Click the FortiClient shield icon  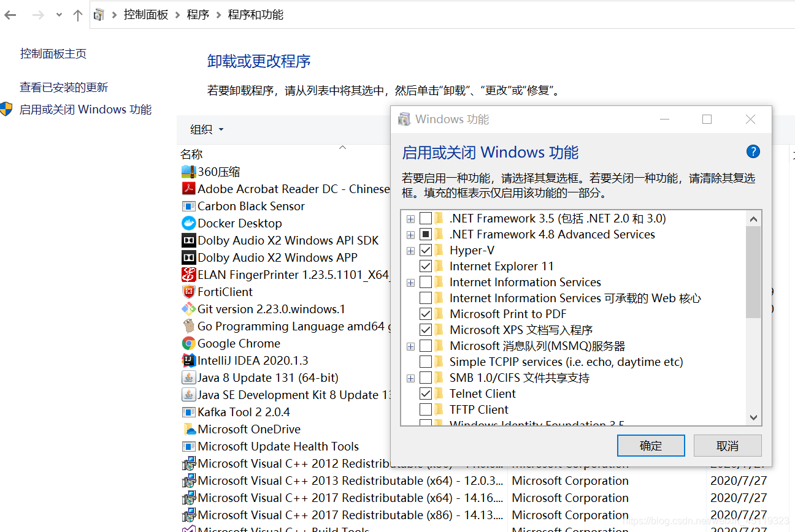(x=188, y=292)
